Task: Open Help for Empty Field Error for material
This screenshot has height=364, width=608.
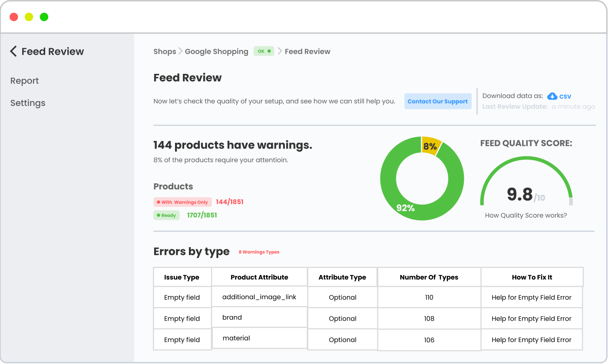Action: pyautogui.click(x=531, y=340)
